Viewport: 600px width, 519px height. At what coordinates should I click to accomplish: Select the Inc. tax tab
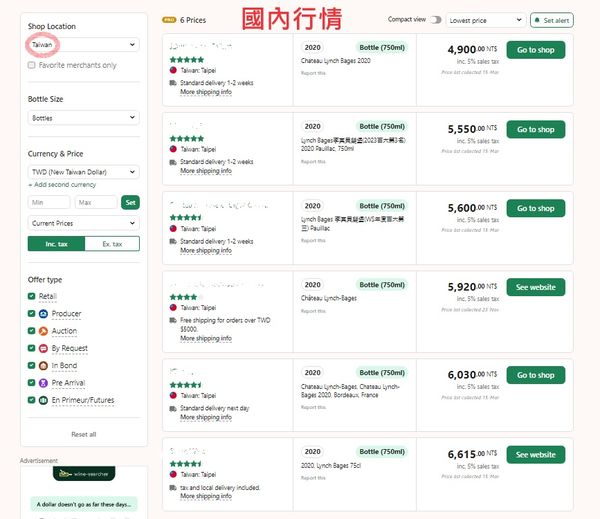(x=56, y=244)
